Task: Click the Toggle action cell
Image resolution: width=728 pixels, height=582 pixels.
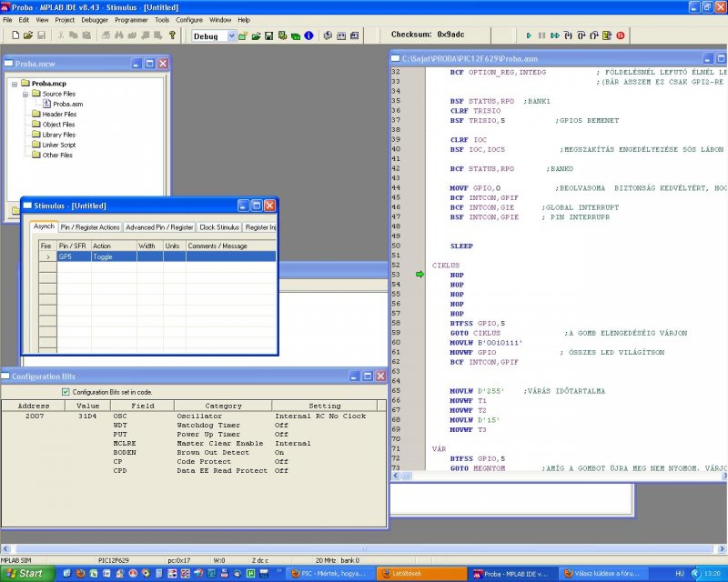Action: (x=114, y=256)
